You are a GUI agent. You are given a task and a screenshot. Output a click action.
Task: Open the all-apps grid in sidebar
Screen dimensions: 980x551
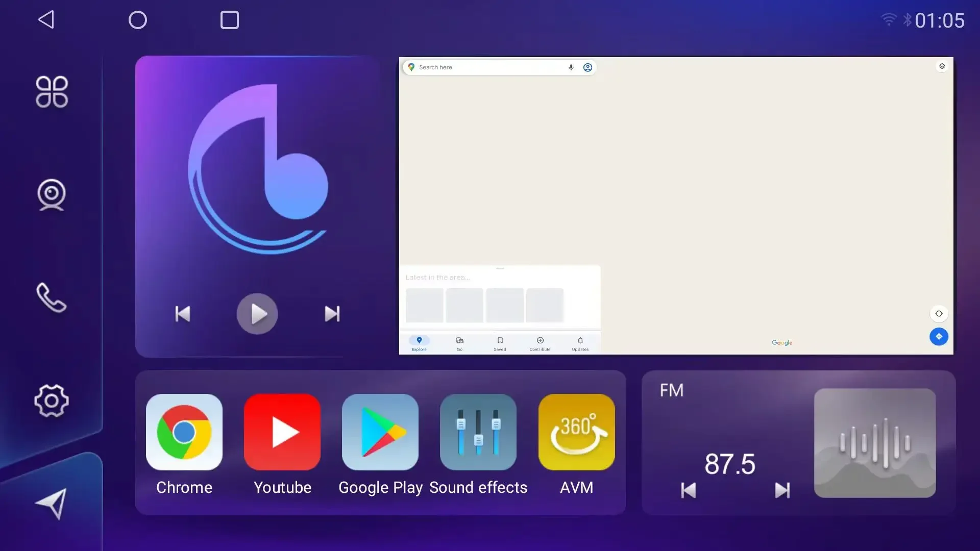(x=52, y=92)
